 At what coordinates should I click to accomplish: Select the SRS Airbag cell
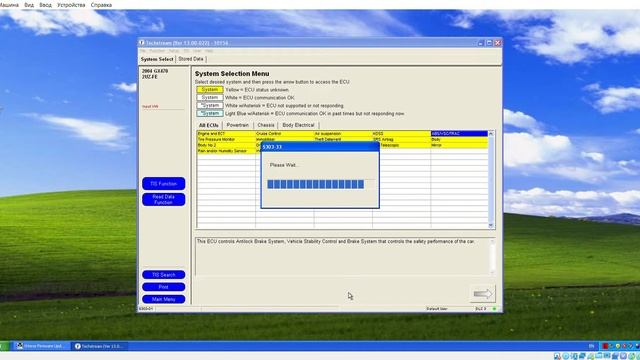401,139
